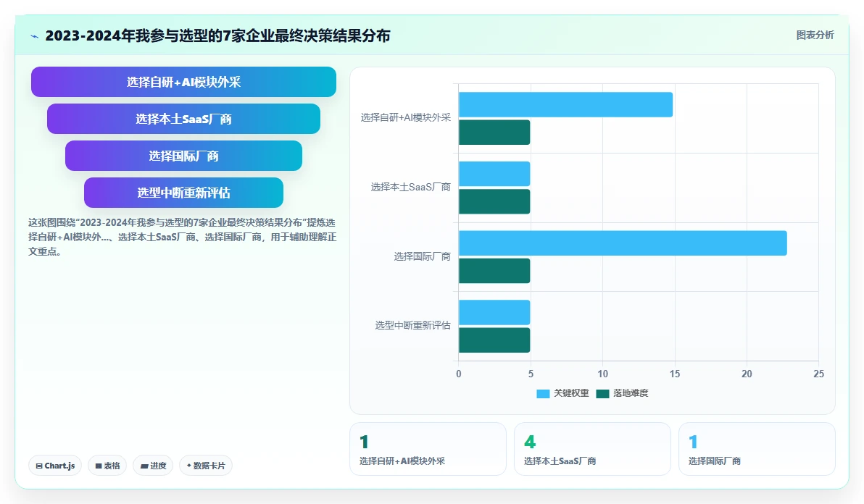This screenshot has height=504, width=864.
Task: Click the chart axis label 选择国际厂商
Action: click(x=422, y=256)
